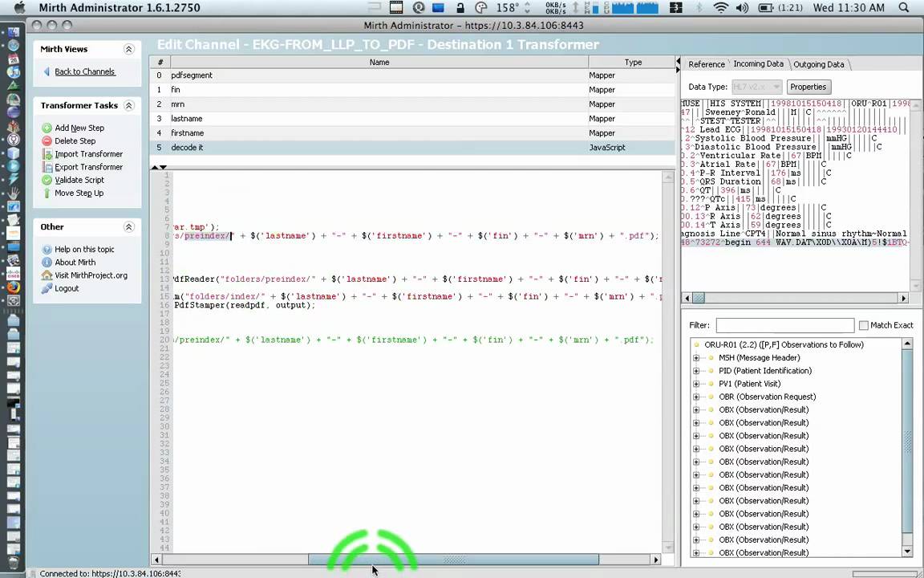This screenshot has width=924, height=578.
Task: Click the code editor horizontal scrollbar thumb
Action: (453, 559)
